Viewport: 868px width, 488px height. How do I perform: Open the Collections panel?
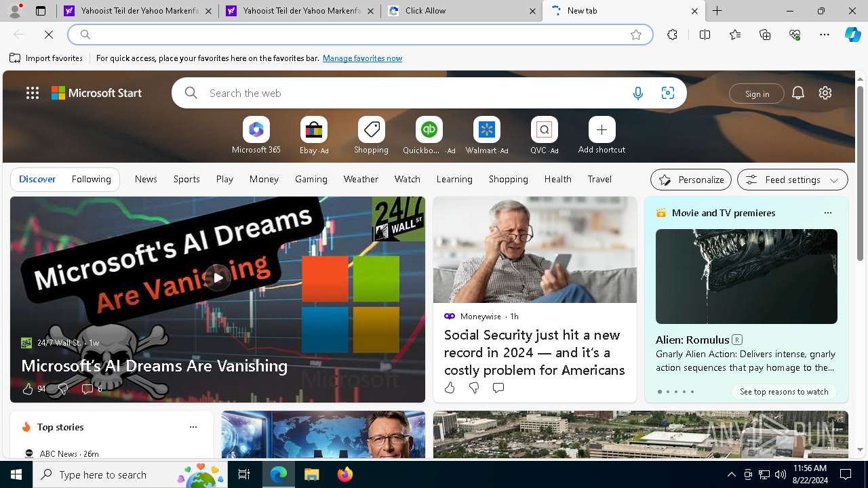(x=765, y=35)
